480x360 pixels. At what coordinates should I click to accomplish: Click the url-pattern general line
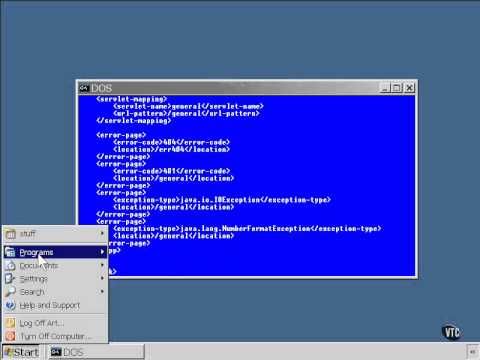[186, 113]
